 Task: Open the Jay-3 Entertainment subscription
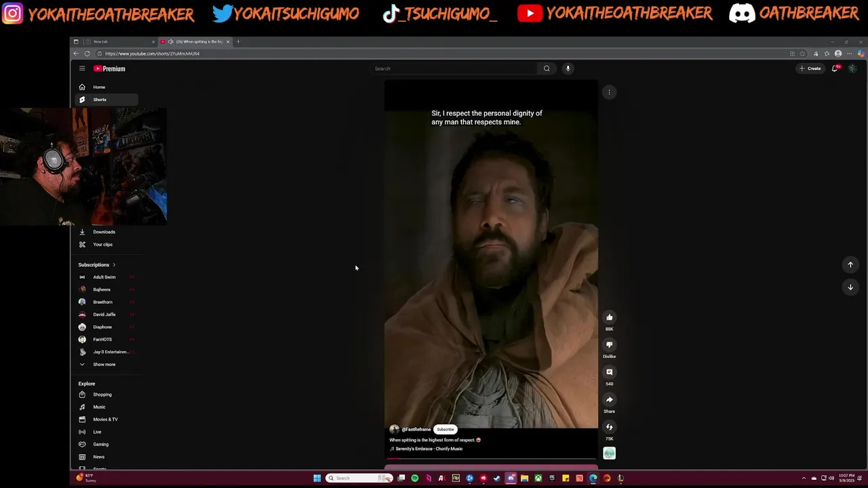(x=105, y=352)
